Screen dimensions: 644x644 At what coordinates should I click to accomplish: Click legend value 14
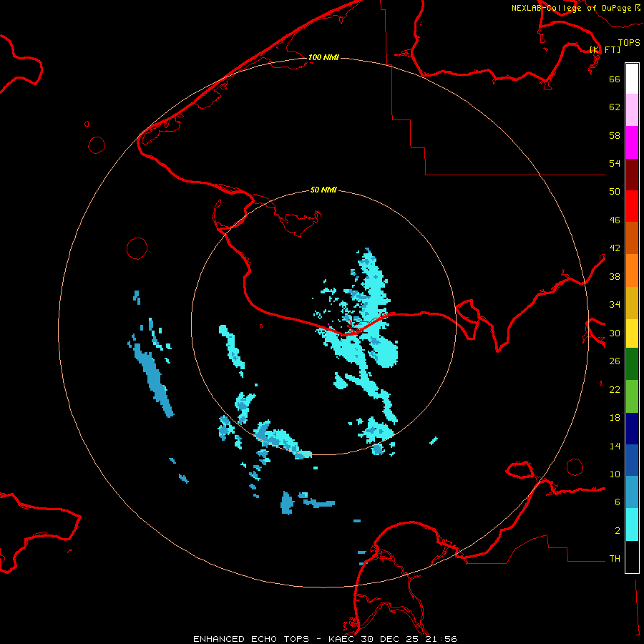[x=615, y=446]
